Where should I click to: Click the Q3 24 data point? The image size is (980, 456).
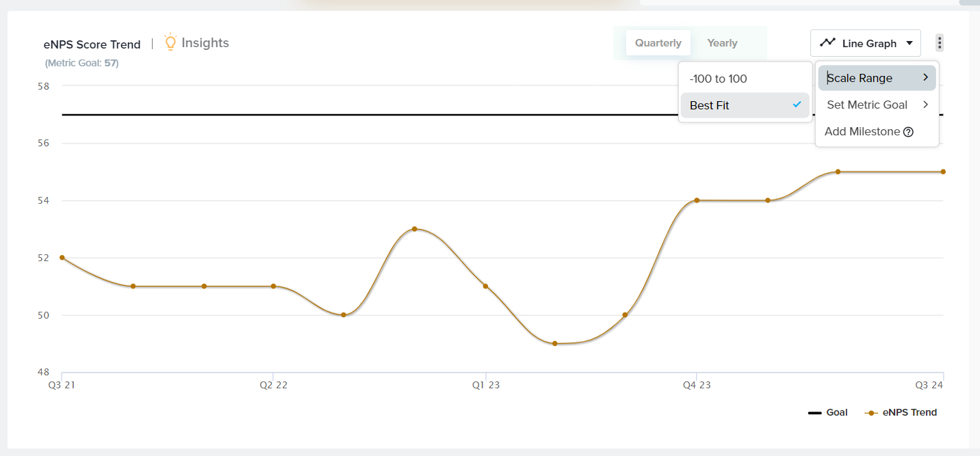click(x=943, y=172)
